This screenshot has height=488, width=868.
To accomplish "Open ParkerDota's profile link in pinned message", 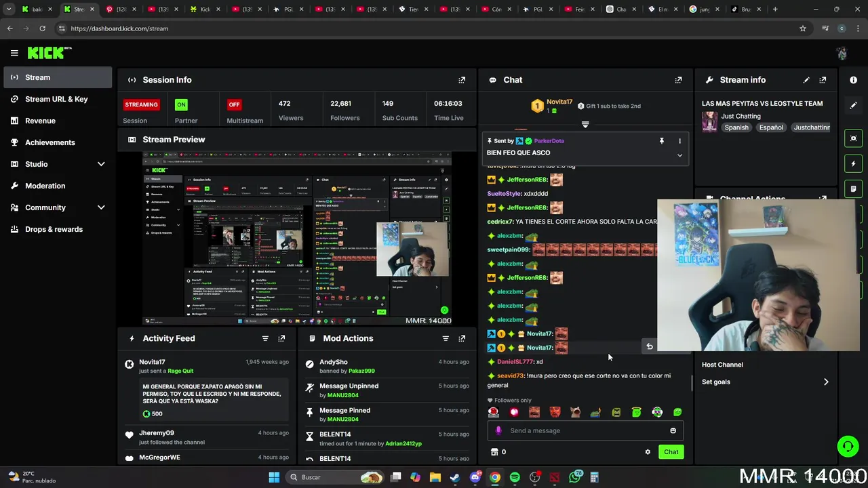I will coord(549,141).
